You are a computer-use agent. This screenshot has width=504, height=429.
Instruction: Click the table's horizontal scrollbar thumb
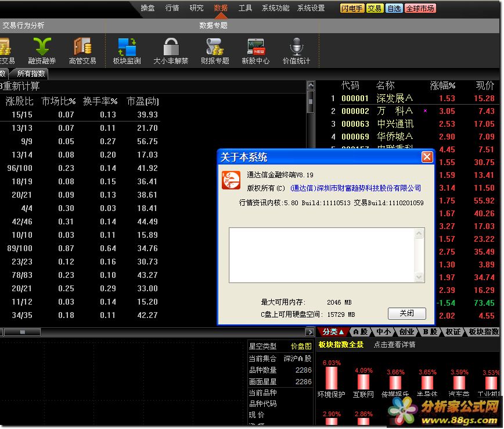point(22,332)
